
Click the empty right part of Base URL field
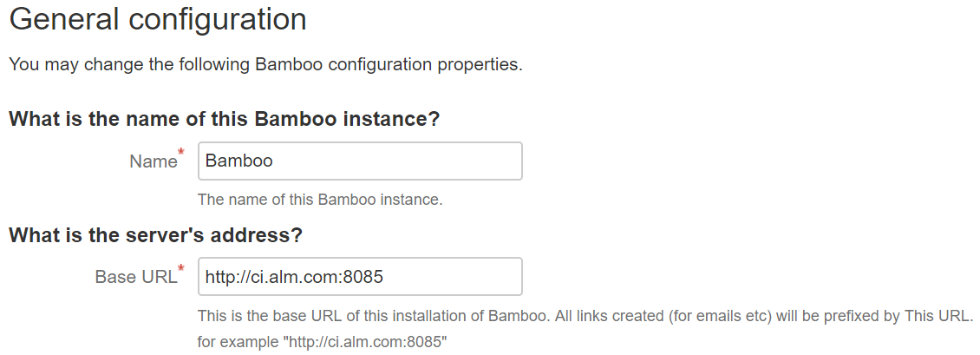pos(460,277)
